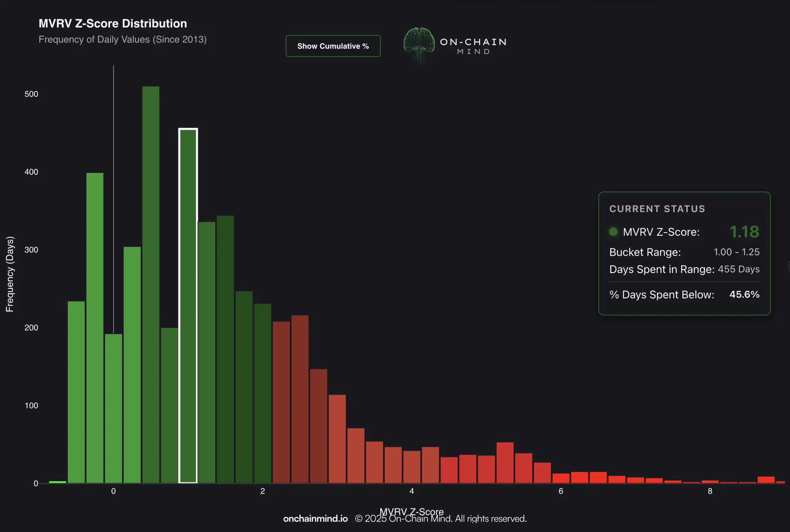The image size is (790, 532).
Task: Click the Frequency (Days) y-axis label
Action: [10, 274]
